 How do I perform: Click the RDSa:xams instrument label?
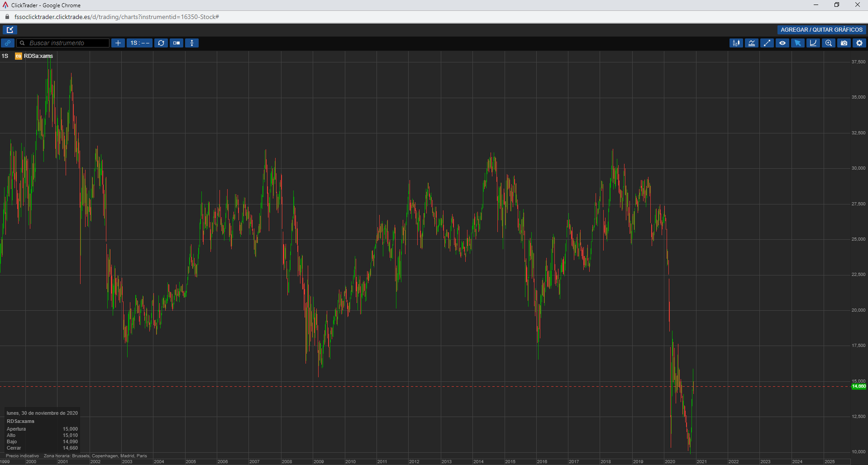pyautogui.click(x=38, y=56)
